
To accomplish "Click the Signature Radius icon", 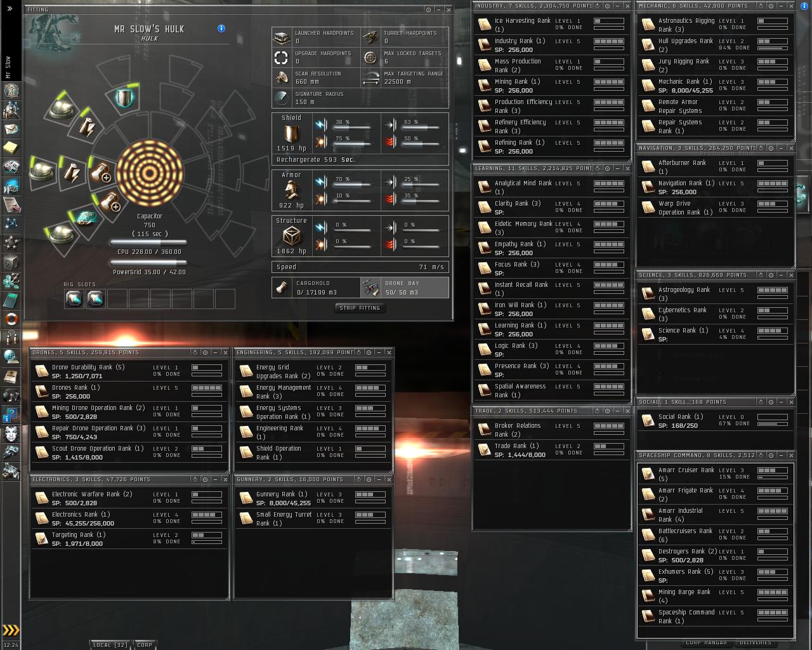I will pyautogui.click(x=282, y=98).
